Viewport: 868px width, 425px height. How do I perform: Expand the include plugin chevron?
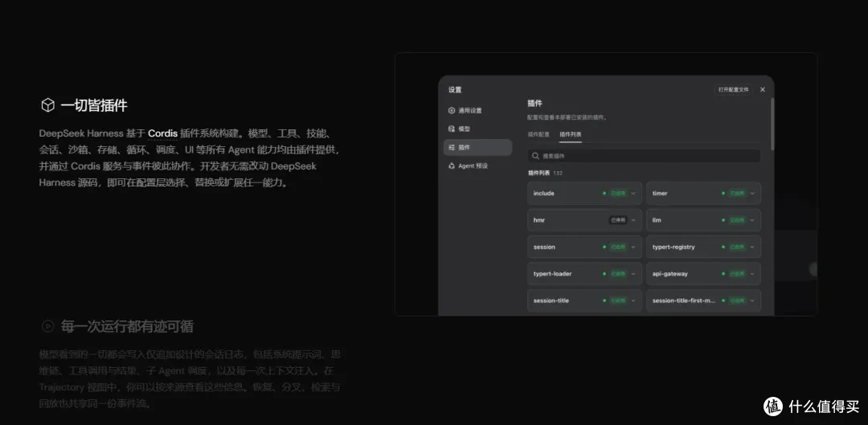pyautogui.click(x=633, y=194)
